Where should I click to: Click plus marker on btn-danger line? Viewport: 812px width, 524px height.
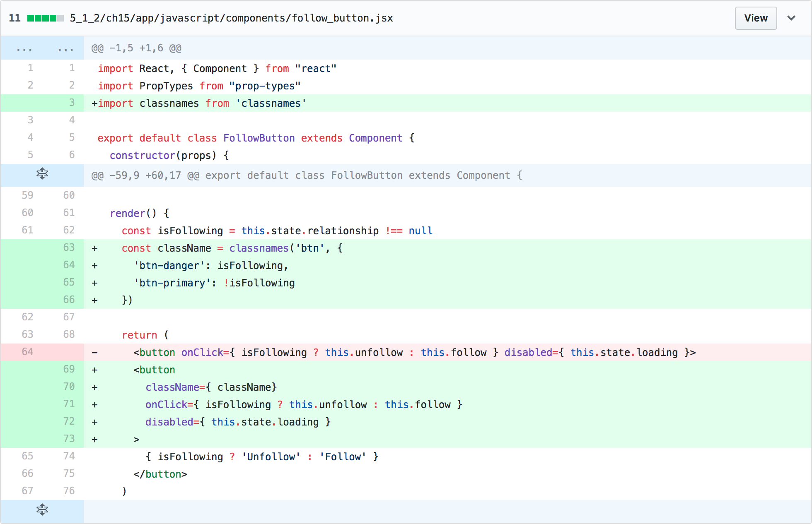94,266
